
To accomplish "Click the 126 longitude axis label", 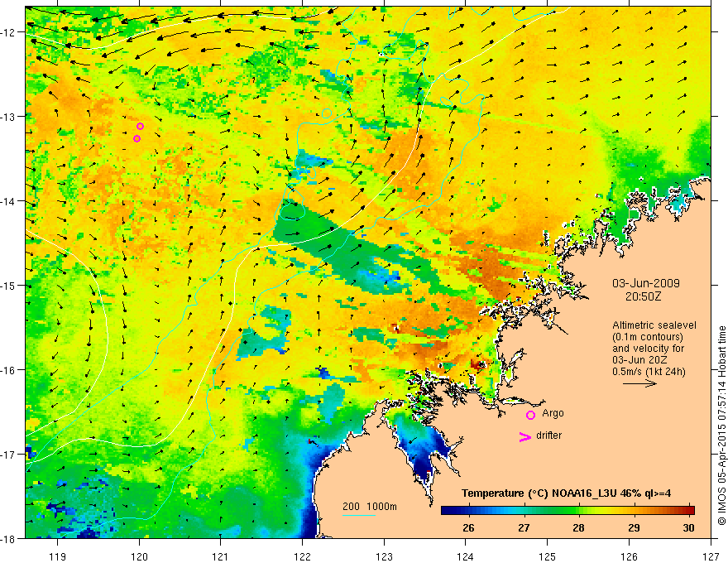I will (629, 556).
